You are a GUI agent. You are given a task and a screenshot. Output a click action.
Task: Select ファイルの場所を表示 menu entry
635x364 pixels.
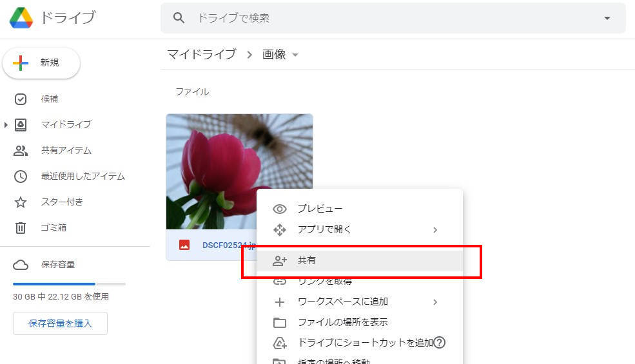pyautogui.click(x=342, y=322)
